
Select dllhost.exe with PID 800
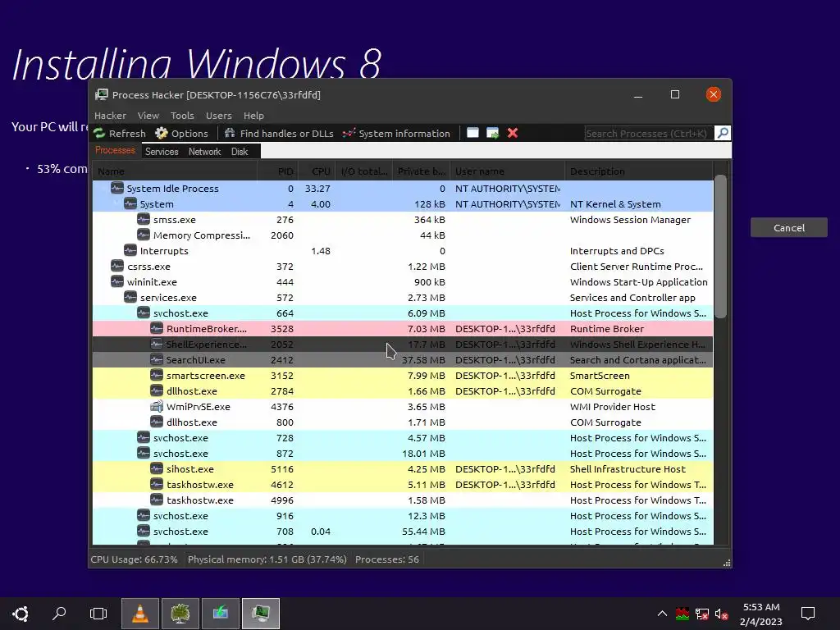tap(402, 422)
